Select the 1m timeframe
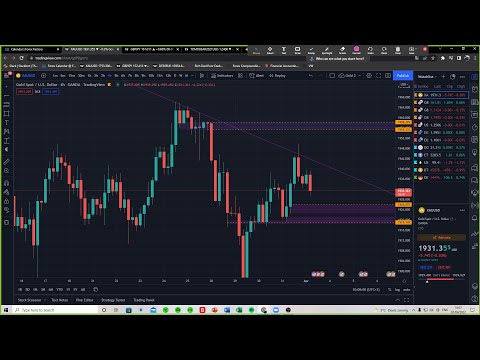This screenshot has height=360, width=480. [55, 76]
